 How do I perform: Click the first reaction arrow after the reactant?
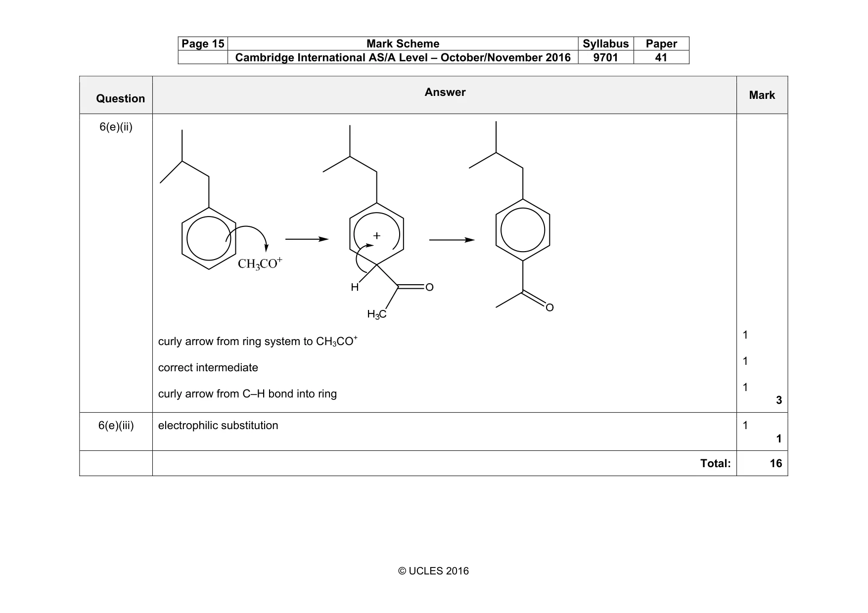[x=307, y=239]
